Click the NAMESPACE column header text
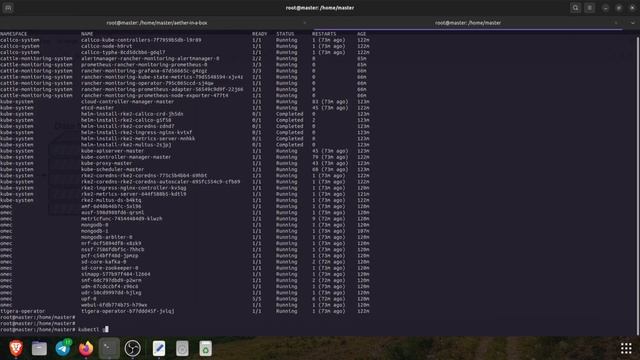Viewport: 640px width, 360px height. [13, 34]
